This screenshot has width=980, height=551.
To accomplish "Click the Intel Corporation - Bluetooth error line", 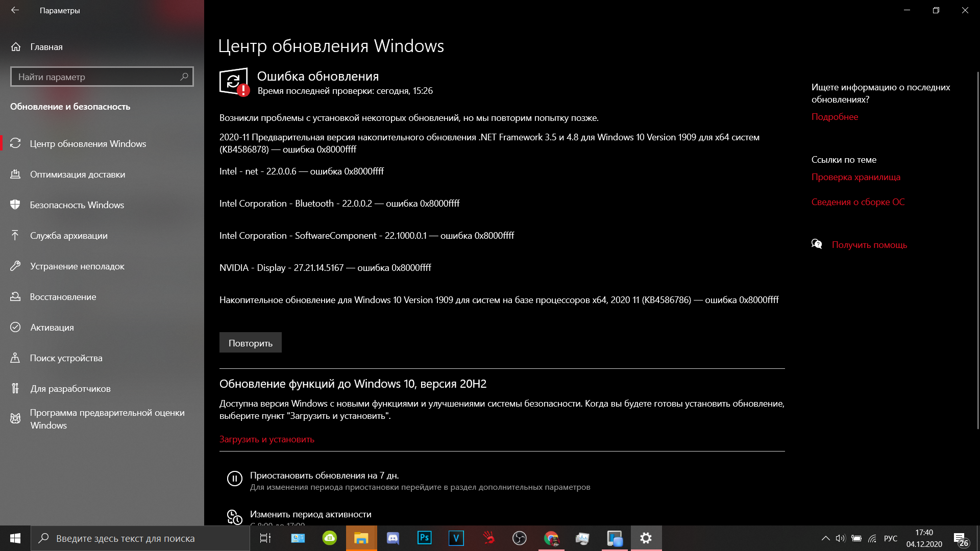I will [x=339, y=204].
